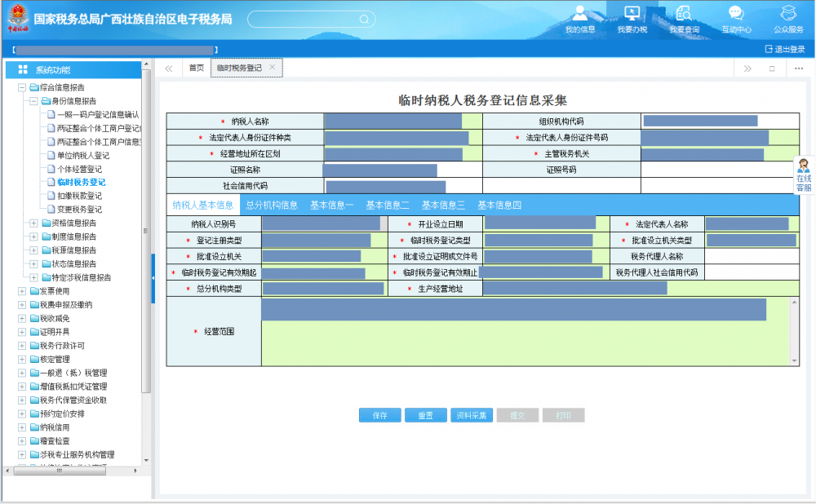Expand the 发票使用 tree node
Viewport: 816px width, 504px height.
tap(22, 291)
